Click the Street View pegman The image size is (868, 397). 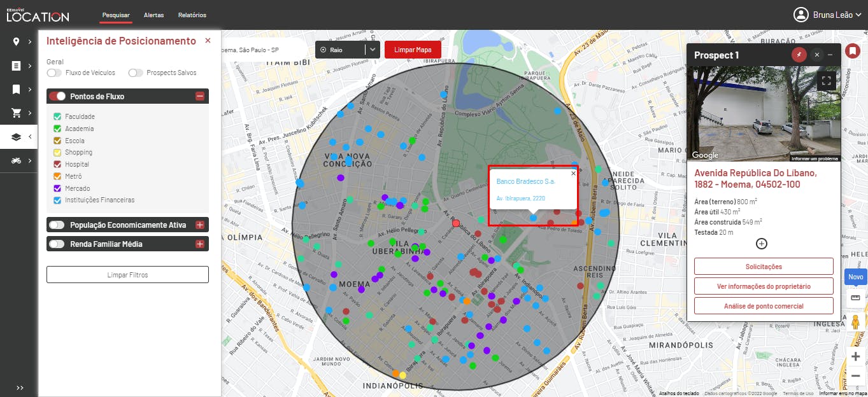(x=855, y=322)
